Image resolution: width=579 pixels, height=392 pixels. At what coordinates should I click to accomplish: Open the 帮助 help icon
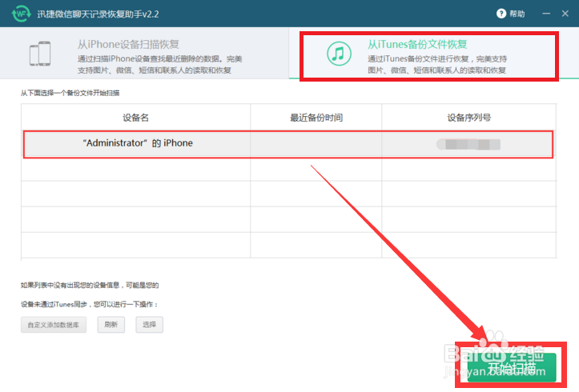pos(501,14)
